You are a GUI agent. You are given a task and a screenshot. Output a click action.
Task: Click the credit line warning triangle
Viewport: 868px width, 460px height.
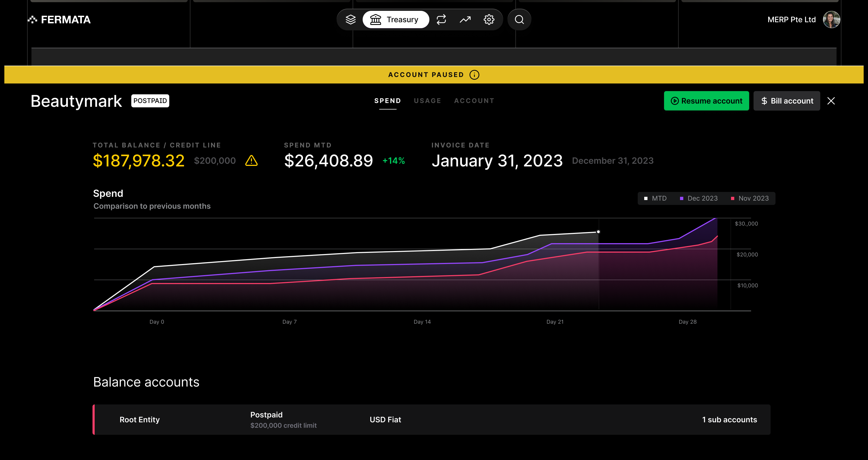[251, 161]
